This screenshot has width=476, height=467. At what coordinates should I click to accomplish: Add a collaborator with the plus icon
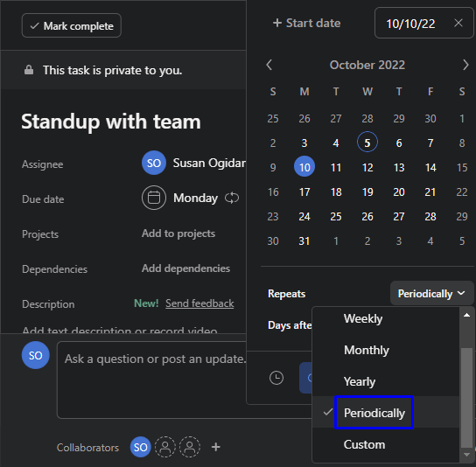216,447
